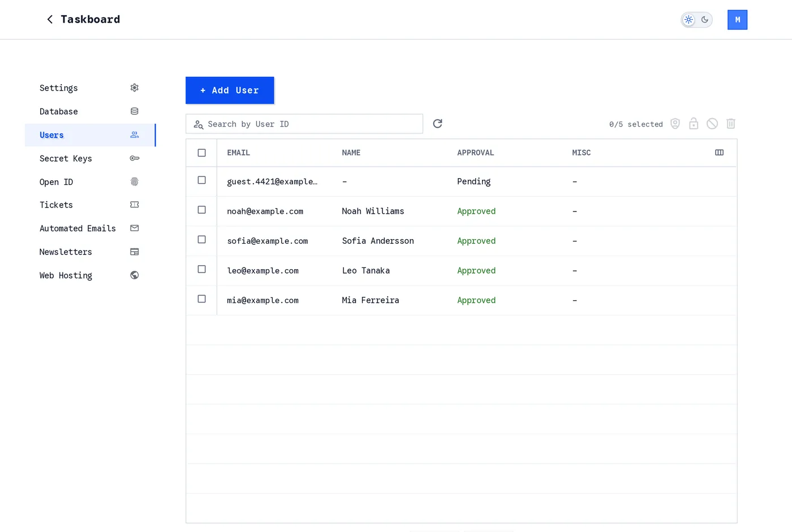Toggle the light/dark theme switch

(696, 20)
